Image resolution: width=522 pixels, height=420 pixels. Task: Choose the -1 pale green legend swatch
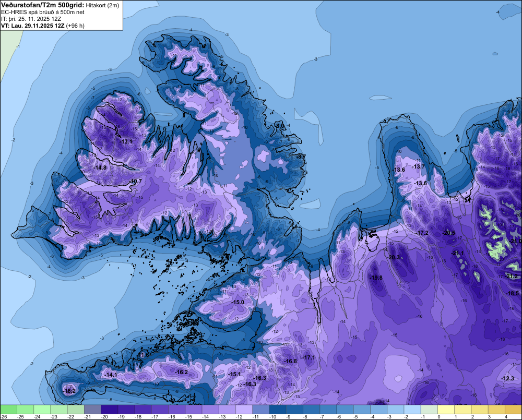click(430, 410)
